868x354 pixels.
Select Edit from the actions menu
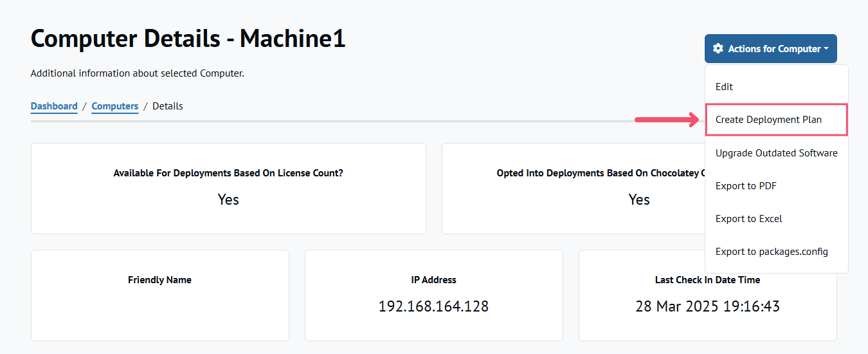[x=777, y=87]
